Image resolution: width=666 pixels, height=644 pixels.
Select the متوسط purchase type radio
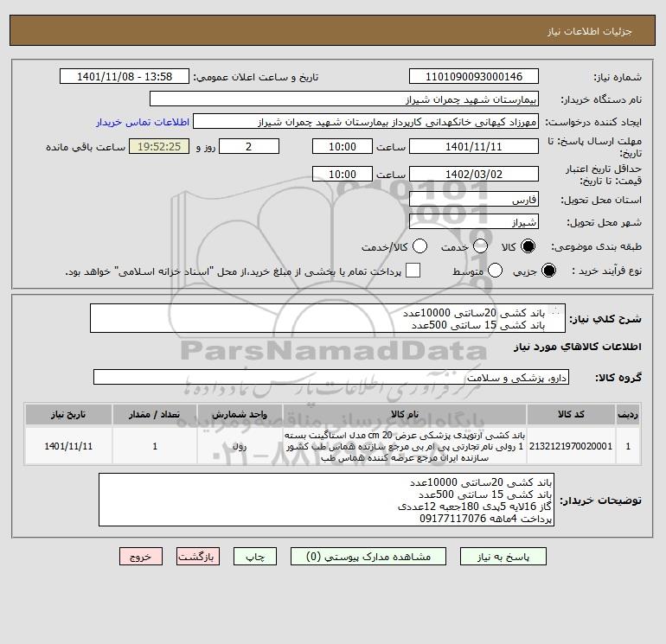(495, 271)
